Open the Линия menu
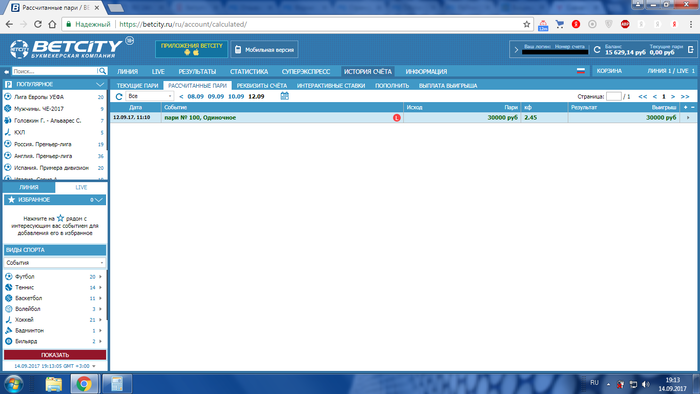The height and width of the screenshot is (394, 700). [127, 71]
